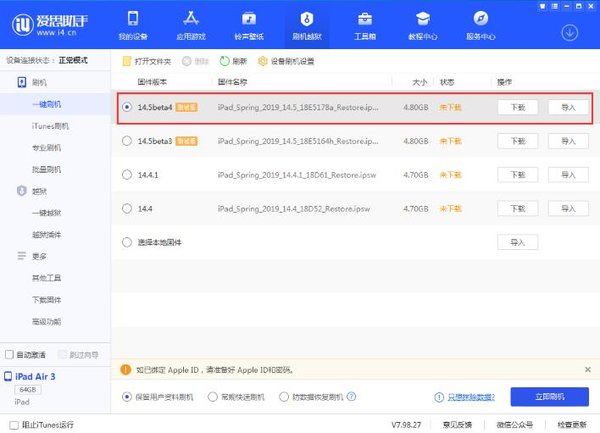Click the 删除 delete toolbar item

[x=196, y=61]
